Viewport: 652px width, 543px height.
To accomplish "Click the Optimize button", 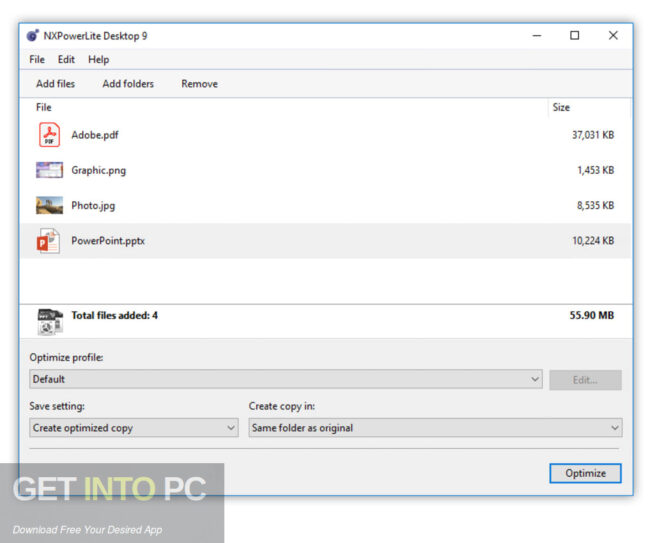I will (585, 473).
